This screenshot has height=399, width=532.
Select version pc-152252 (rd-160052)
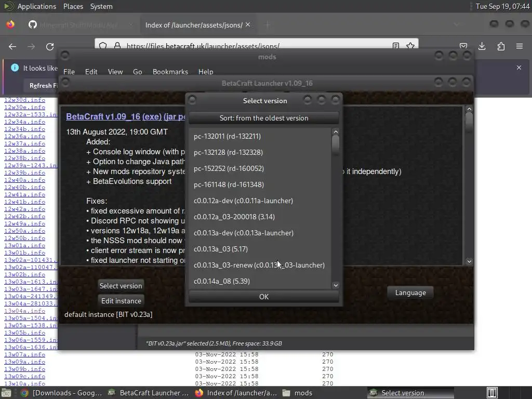click(x=260, y=168)
